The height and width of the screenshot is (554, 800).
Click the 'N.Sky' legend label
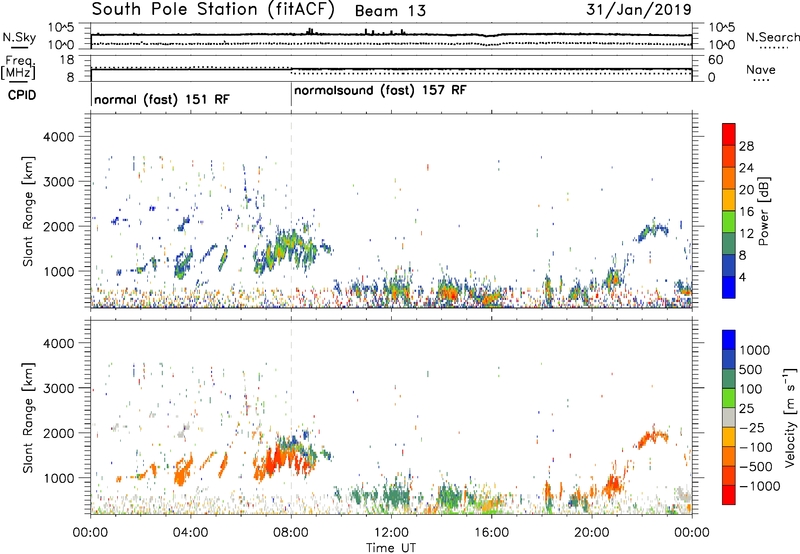(x=19, y=38)
